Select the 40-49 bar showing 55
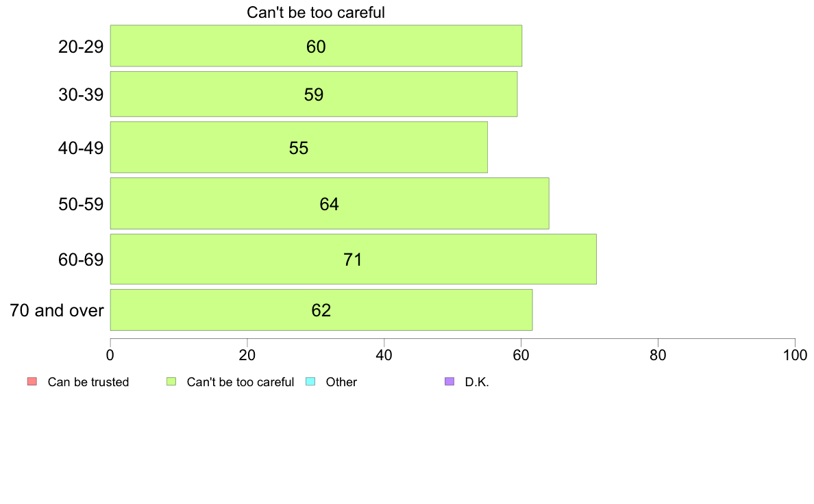Viewport: 814px width, 504px height. coord(299,147)
